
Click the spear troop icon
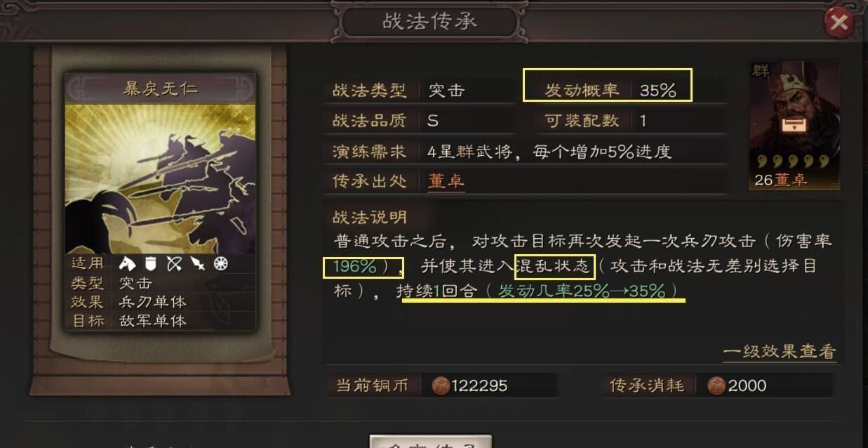197,264
